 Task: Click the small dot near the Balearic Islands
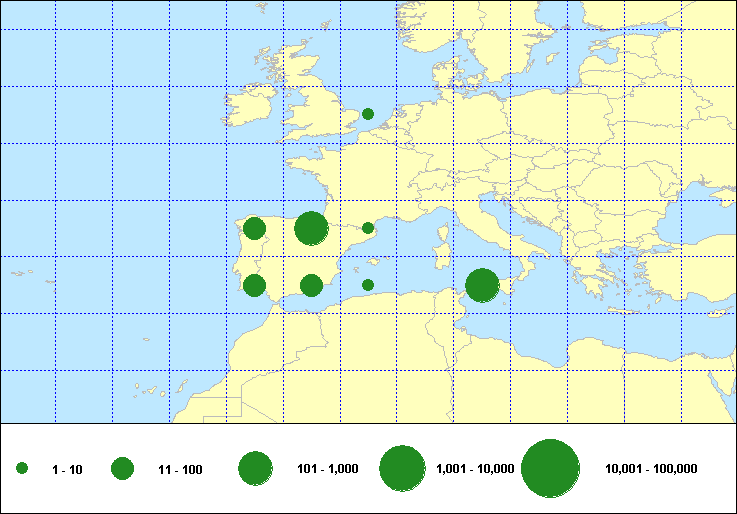[368, 285]
